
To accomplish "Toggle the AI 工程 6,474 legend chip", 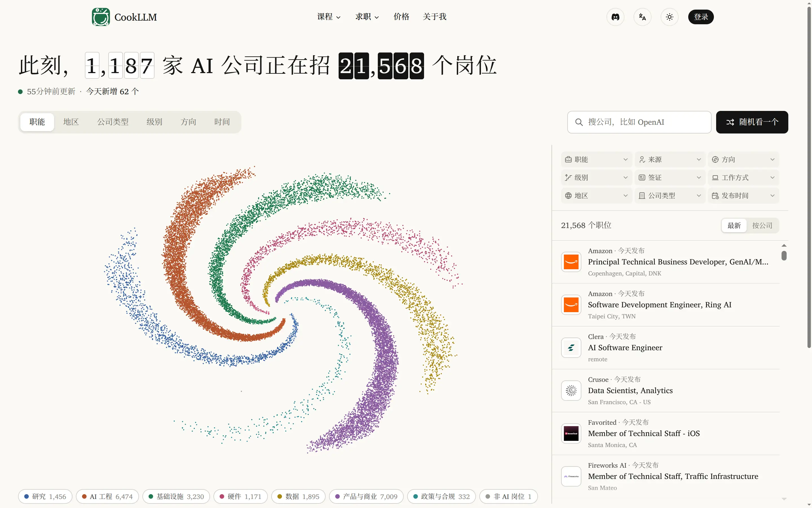I will point(107,496).
